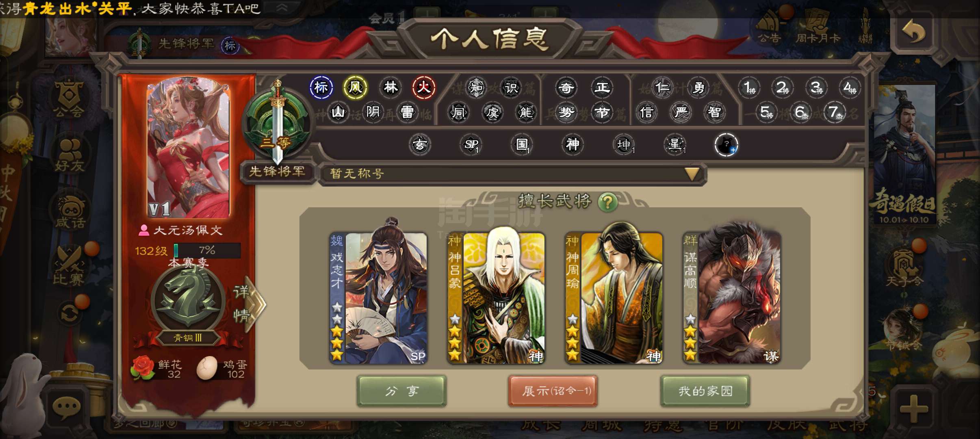Click the back arrow icon
This screenshot has width=980, height=439.
pyautogui.click(x=913, y=32)
